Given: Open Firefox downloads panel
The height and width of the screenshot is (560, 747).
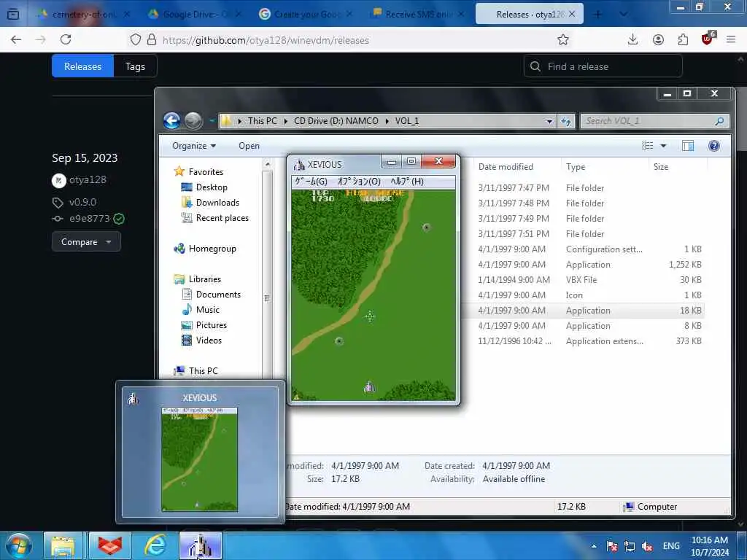Looking at the screenshot, I should [632, 39].
